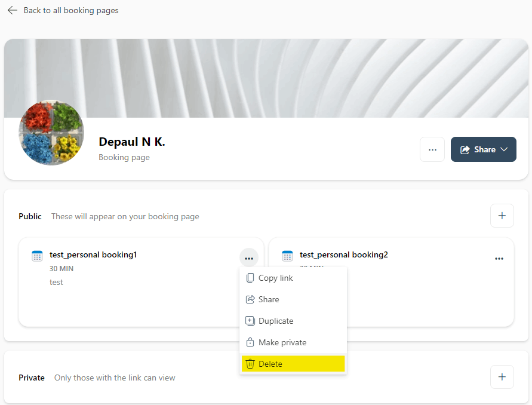This screenshot has height=405, width=532.
Task: Click the trash icon beside Delete
Action: tap(250, 363)
